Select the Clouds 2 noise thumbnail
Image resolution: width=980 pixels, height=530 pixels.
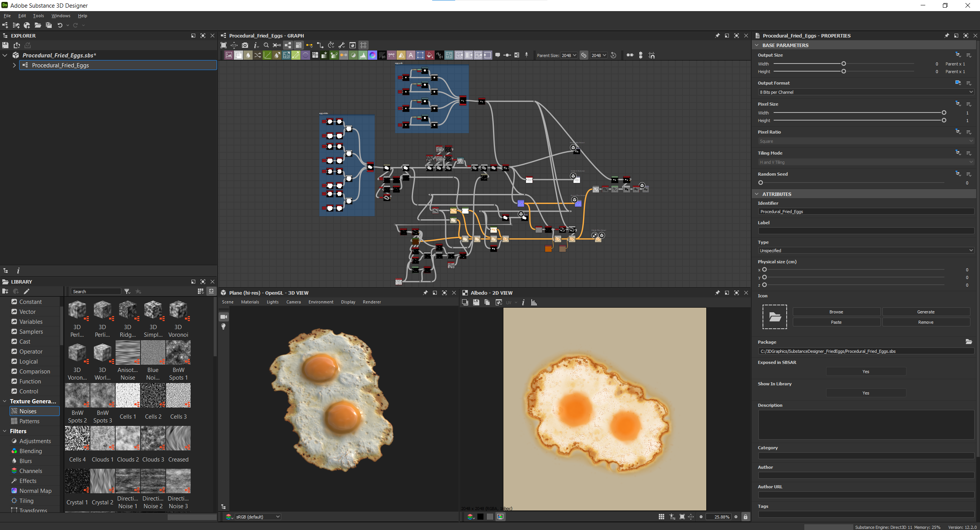point(128,439)
